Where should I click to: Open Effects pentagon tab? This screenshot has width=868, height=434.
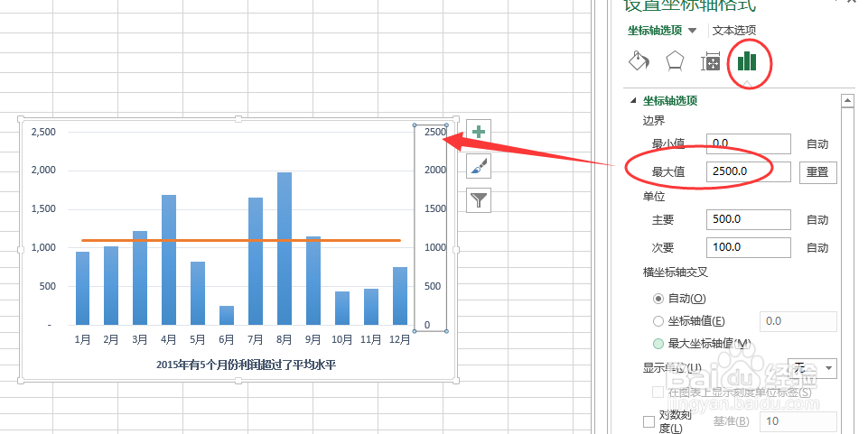[x=674, y=60]
